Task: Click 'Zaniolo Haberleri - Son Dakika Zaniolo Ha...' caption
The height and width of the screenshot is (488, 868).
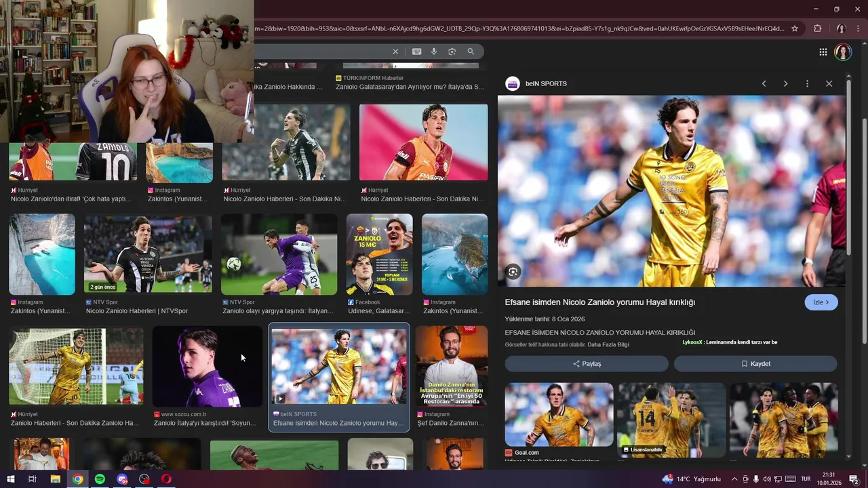Action: pyautogui.click(x=75, y=423)
